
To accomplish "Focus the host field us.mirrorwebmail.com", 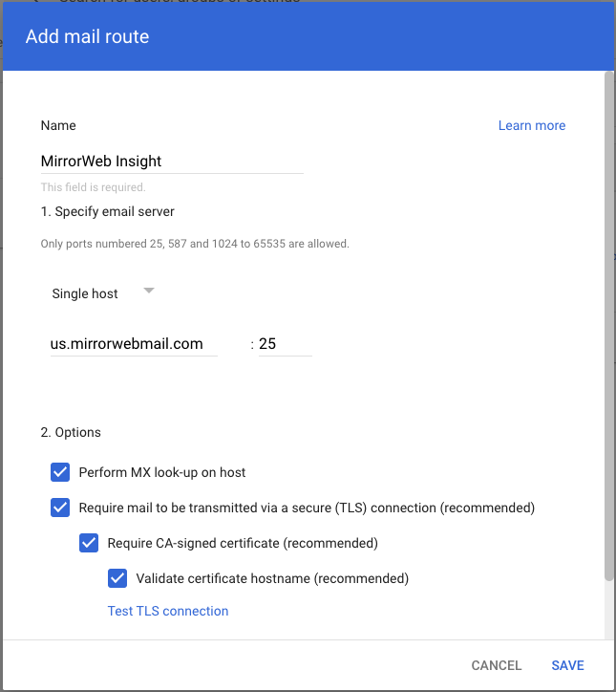I will coord(134,344).
